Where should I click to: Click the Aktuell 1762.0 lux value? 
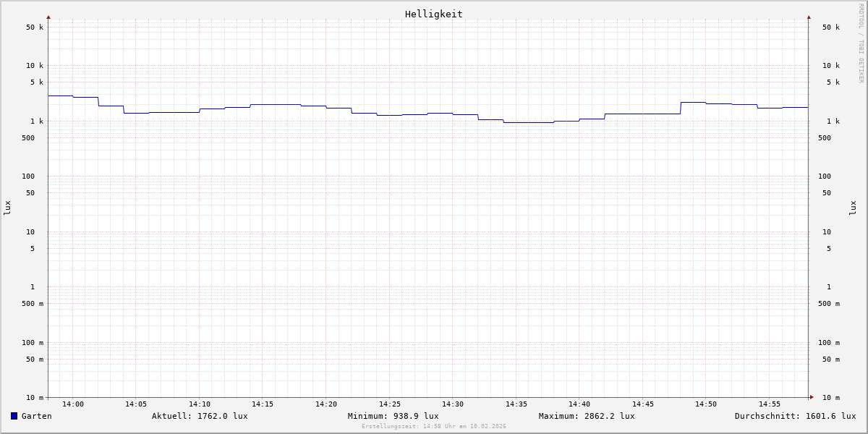[x=200, y=416]
